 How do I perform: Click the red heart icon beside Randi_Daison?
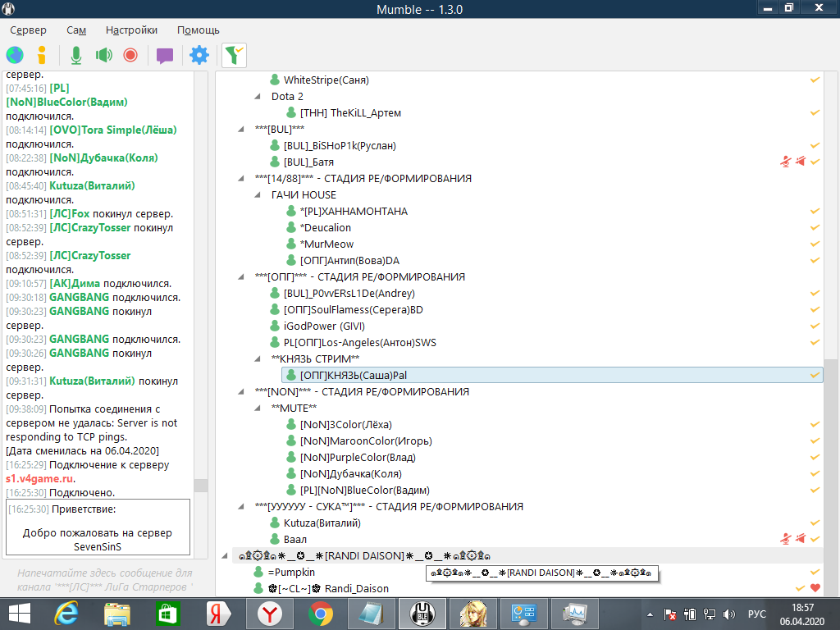[x=815, y=588]
